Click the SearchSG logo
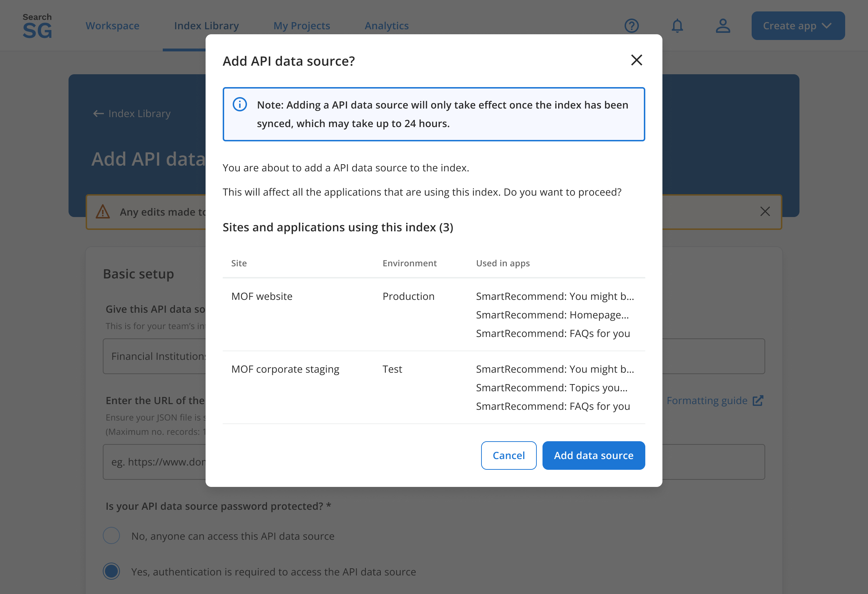 37,25
